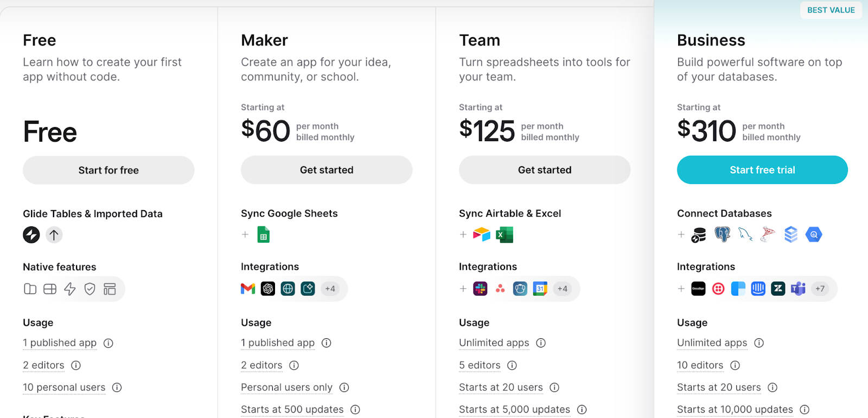868x418 pixels.
Task: Click the Zendesk integration icon
Action: 777,288
